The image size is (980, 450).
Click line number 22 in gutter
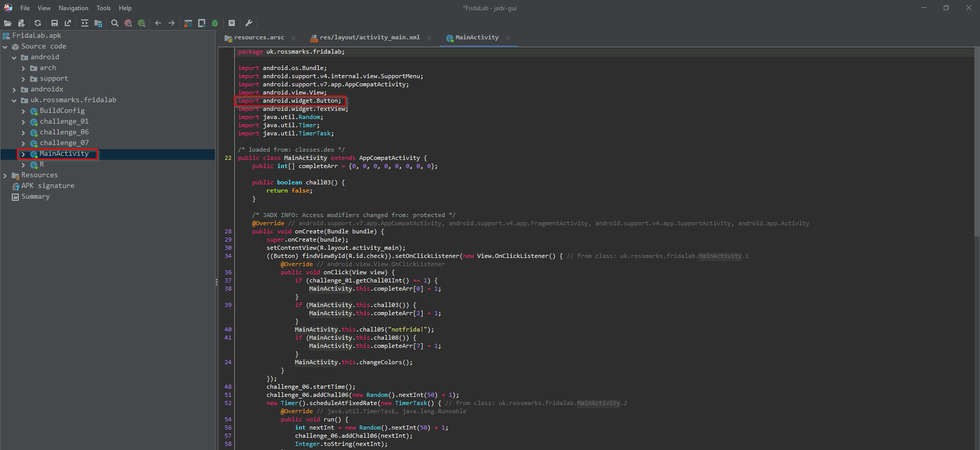[228, 158]
